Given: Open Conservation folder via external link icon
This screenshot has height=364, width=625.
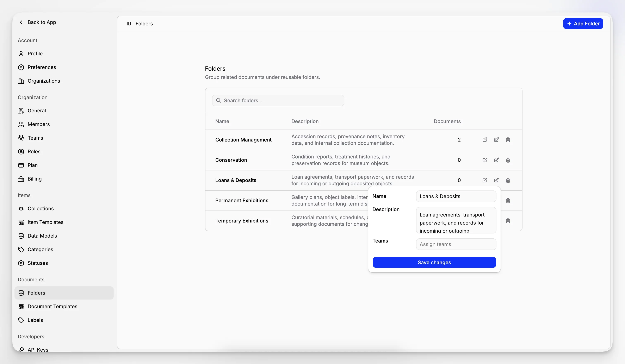Looking at the screenshot, I should tap(485, 160).
